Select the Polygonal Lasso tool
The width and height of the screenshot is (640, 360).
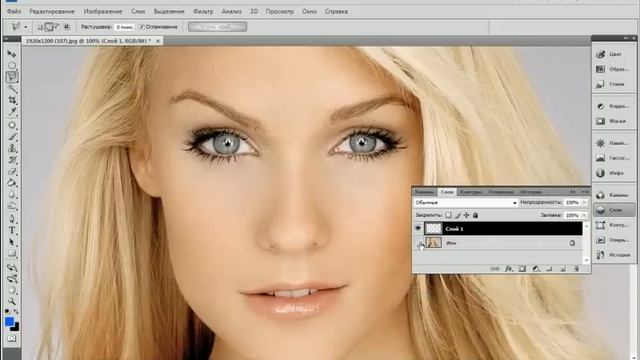12,77
